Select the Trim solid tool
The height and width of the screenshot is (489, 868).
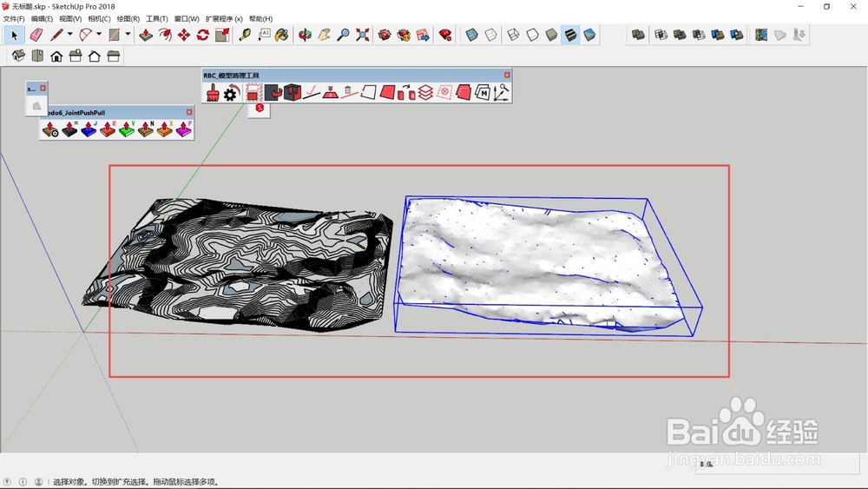click(718, 35)
